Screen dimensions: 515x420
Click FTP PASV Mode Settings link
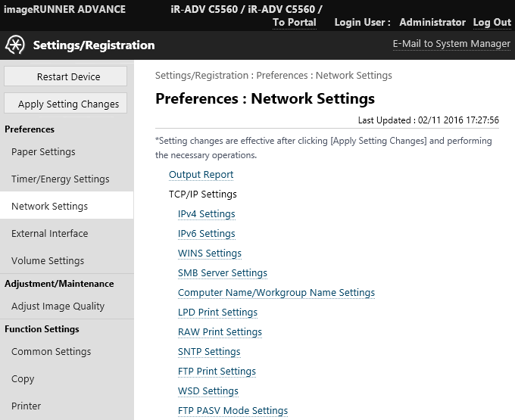(233, 411)
